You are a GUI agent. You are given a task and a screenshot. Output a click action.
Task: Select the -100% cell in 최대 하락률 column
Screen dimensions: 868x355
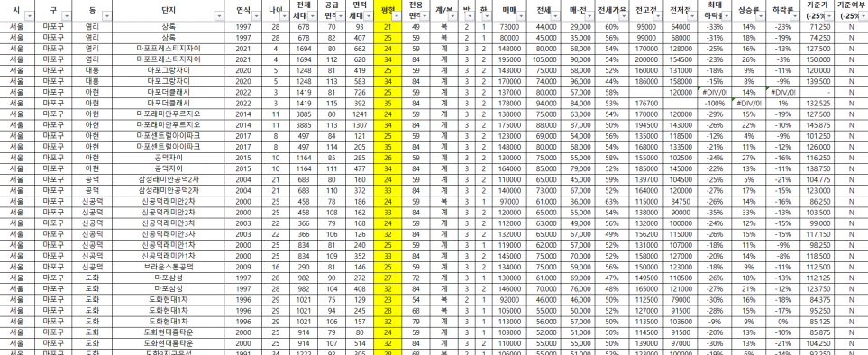click(x=714, y=103)
